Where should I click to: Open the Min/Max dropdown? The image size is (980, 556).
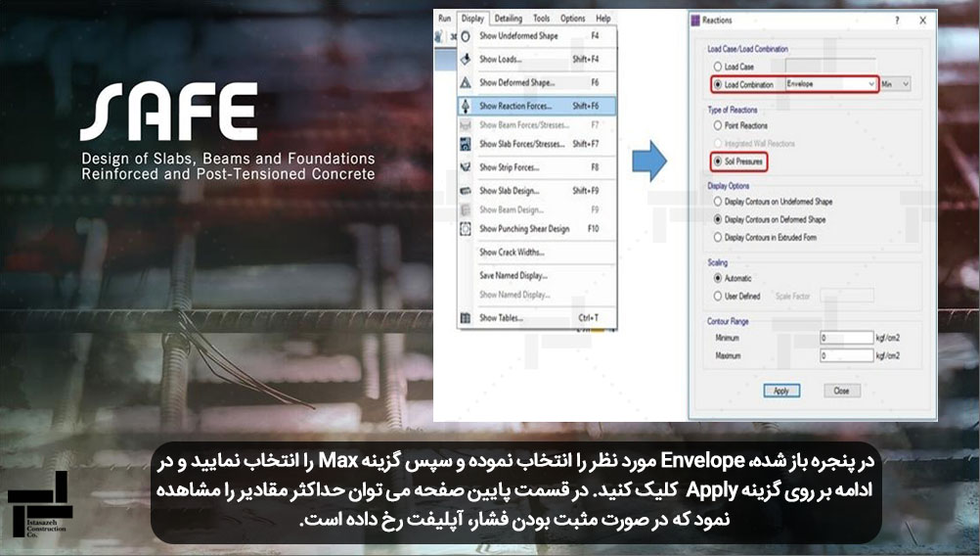895,84
